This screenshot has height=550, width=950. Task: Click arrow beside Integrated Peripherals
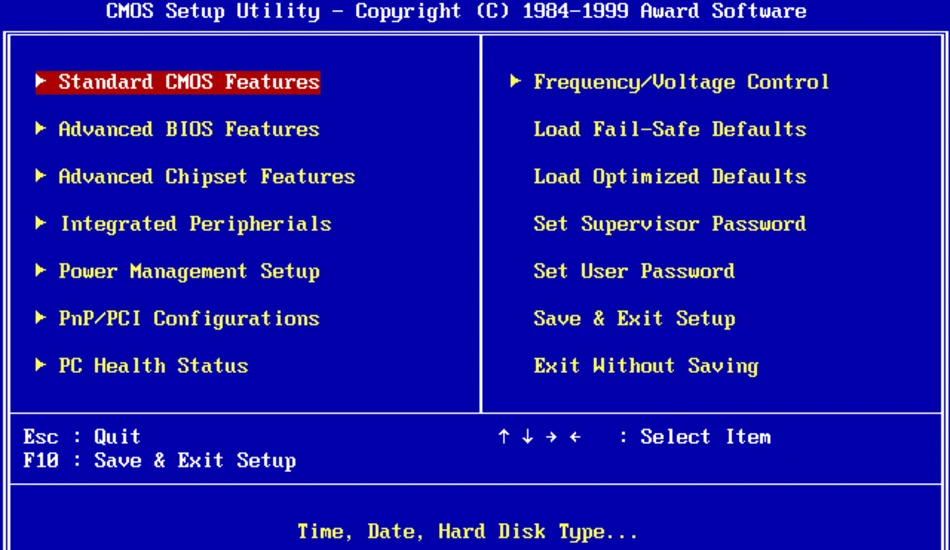41,222
